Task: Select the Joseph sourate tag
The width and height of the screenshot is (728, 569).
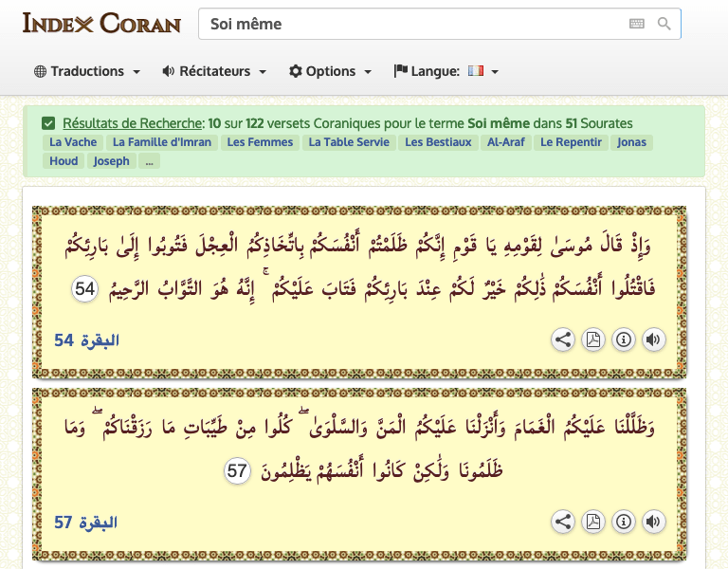Action: [113, 161]
